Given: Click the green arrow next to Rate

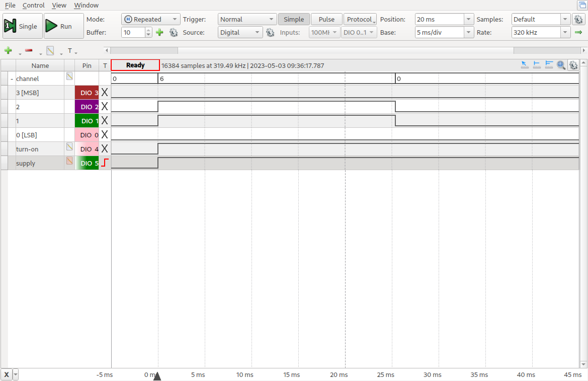Looking at the screenshot, I should tap(578, 33).
